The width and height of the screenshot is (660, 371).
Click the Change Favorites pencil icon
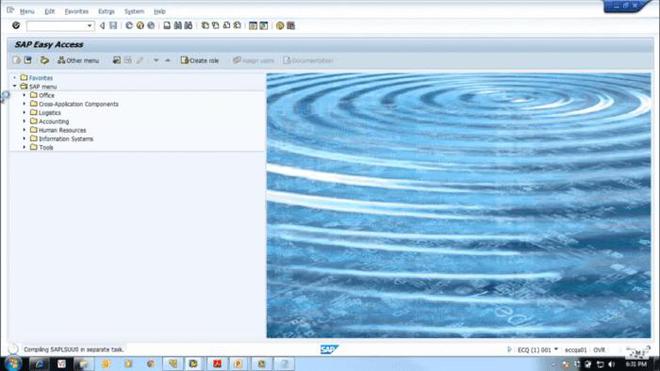pos(139,60)
